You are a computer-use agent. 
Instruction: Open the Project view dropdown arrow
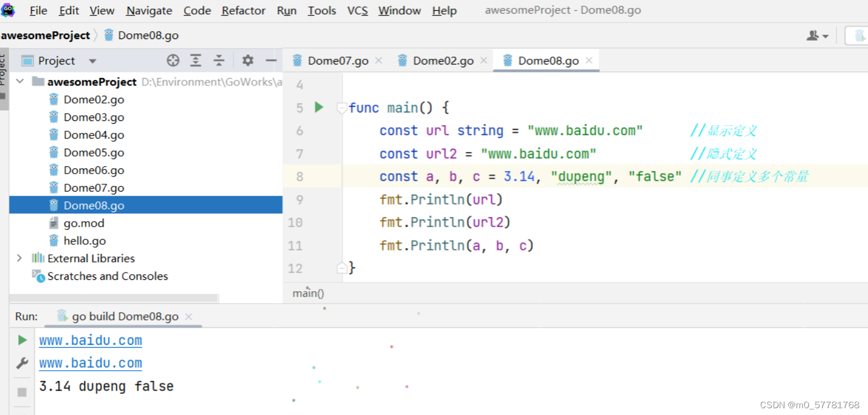(93, 61)
